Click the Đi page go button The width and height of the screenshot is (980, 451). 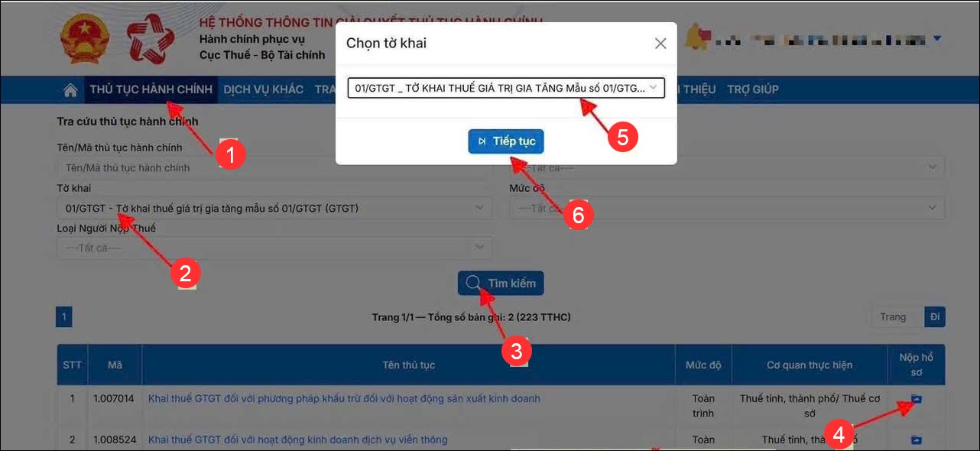click(x=935, y=316)
